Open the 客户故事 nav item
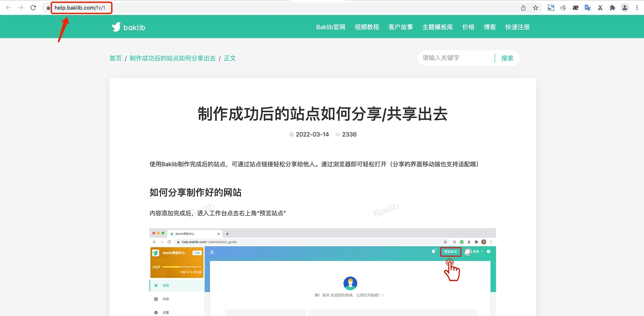 pyautogui.click(x=401, y=27)
